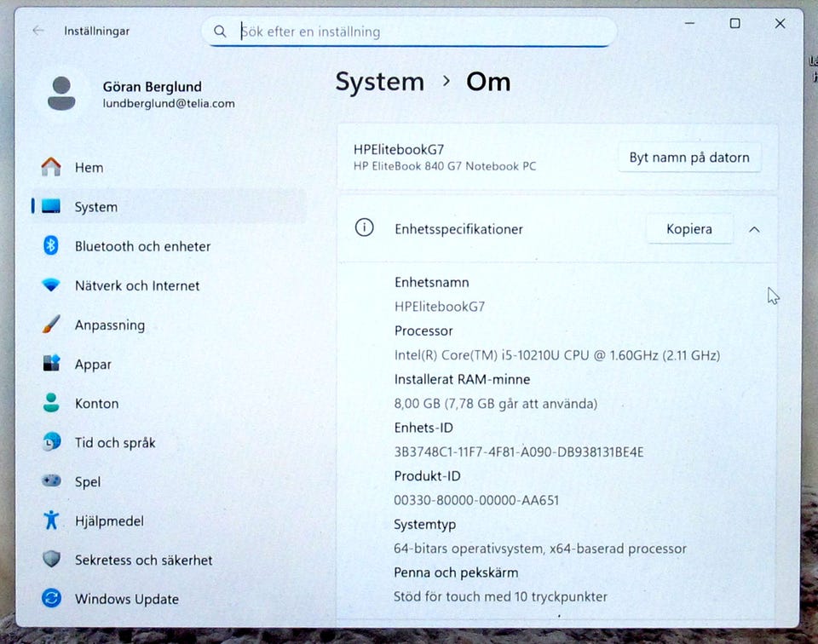Click the Konton person icon

pyautogui.click(x=51, y=403)
